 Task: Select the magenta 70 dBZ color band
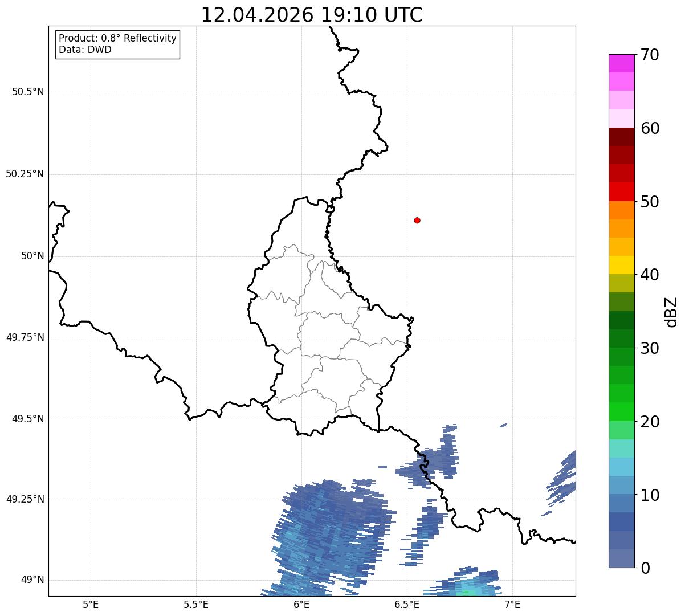pyautogui.click(x=621, y=63)
